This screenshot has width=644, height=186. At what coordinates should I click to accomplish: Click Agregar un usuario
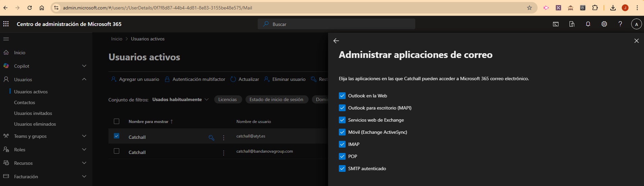(x=135, y=79)
